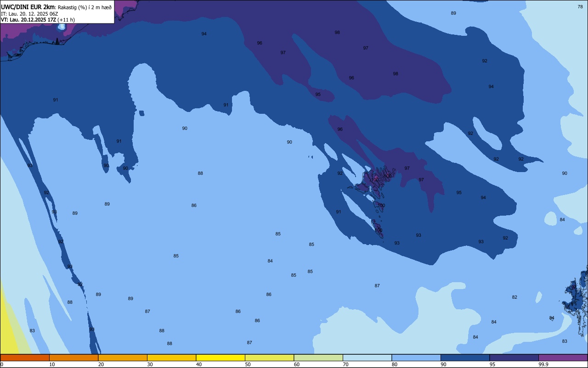Click the pale blue 70–80 legend swatch

tap(367, 357)
